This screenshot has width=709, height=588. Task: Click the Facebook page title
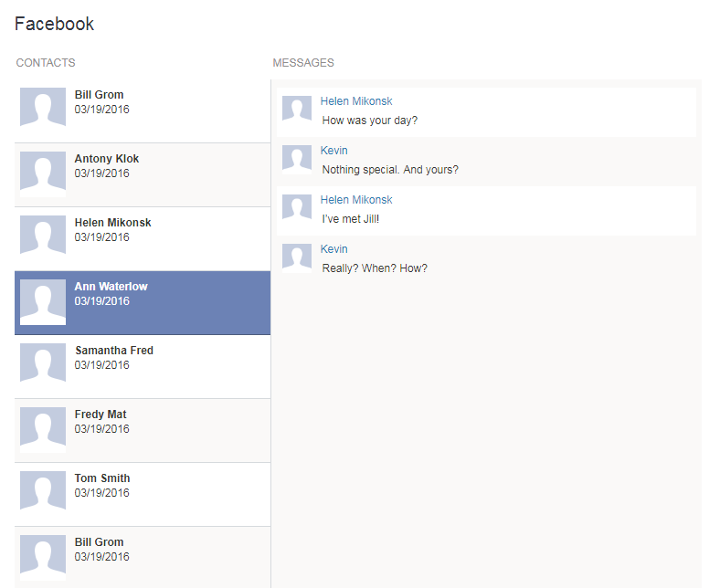click(54, 24)
